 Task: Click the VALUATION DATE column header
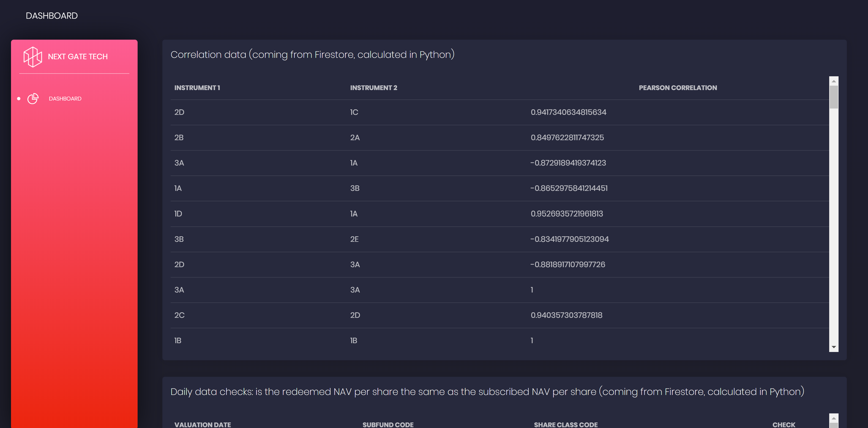(202, 424)
